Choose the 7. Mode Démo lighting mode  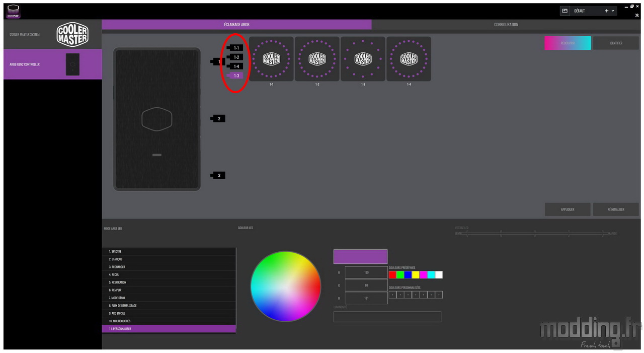(x=169, y=298)
